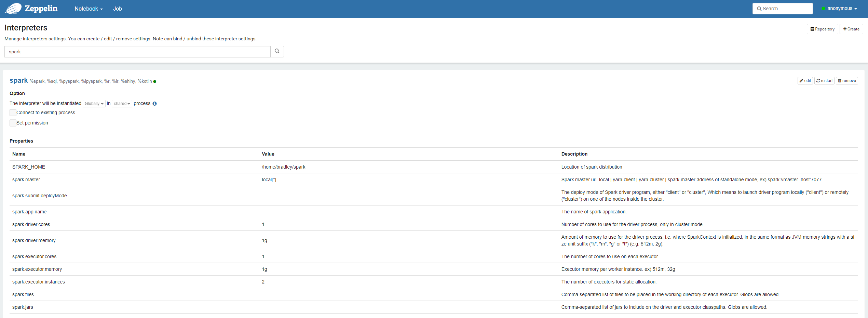Enable the Set permission checkbox
The height and width of the screenshot is (318, 868).
pos(13,123)
